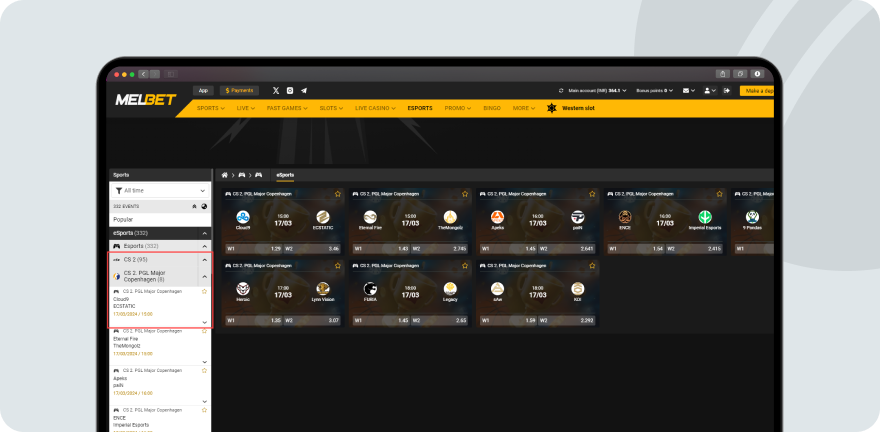Open the PROMO menu
The image size is (880, 432).
458,108
